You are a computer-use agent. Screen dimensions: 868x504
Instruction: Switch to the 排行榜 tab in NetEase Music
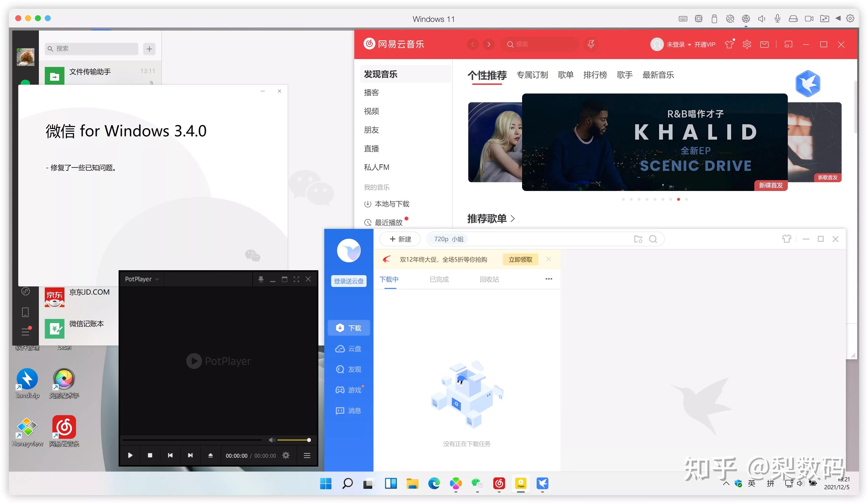[596, 75]
